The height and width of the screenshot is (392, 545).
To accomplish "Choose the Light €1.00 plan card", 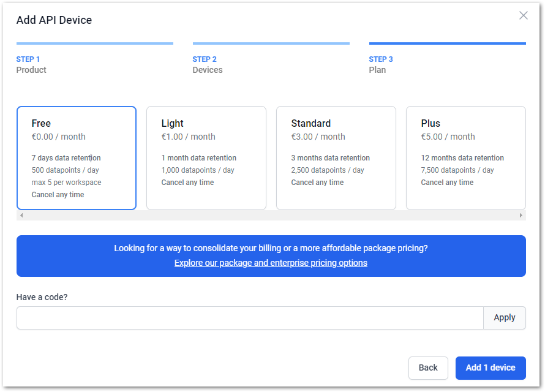I will coord(206,158).
